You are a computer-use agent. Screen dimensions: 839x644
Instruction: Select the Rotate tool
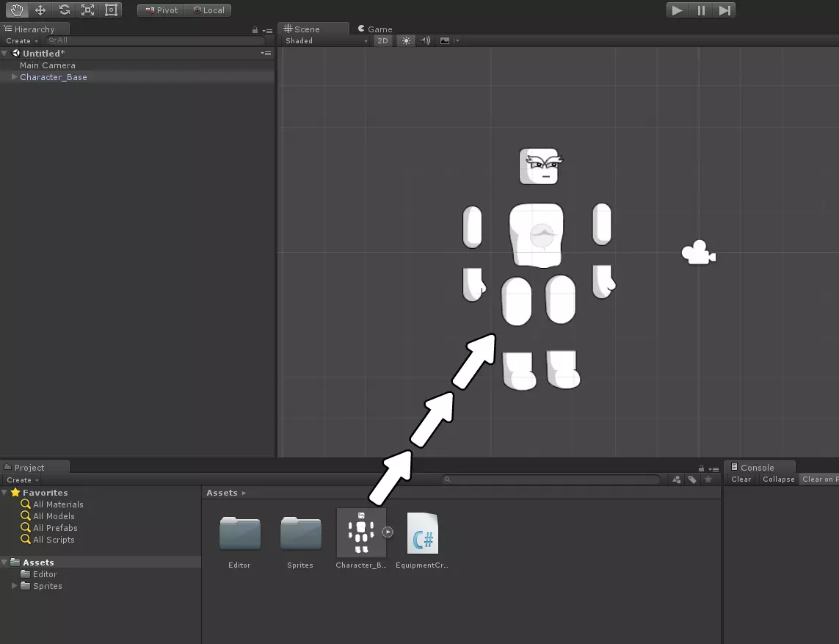tap(64, 10)
